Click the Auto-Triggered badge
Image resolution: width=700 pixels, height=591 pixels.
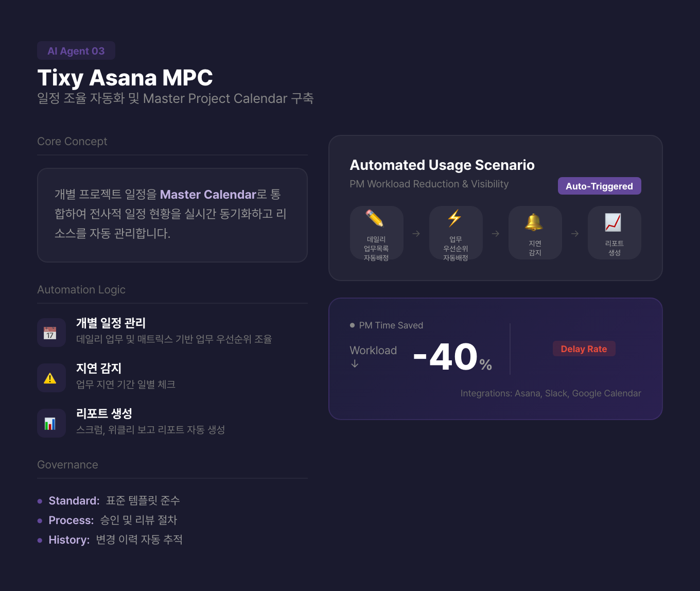point(599,186)
